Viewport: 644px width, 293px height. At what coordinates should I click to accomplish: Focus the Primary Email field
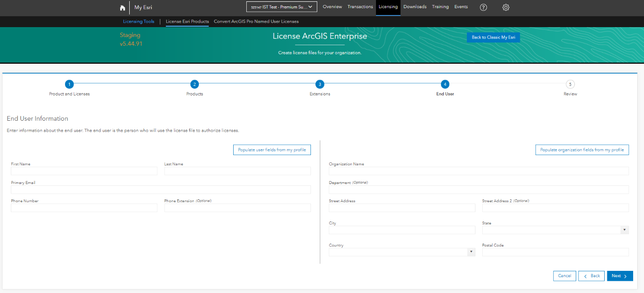pyautogui.click(x=161, y=189)
